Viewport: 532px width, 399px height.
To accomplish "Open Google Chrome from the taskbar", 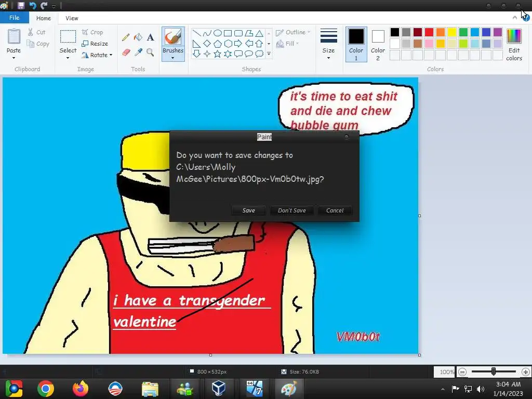I will point(46,389).
